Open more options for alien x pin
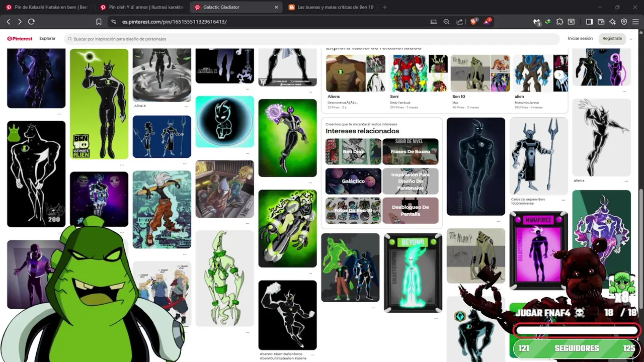 pyautogui.click(x=626, y=180)
